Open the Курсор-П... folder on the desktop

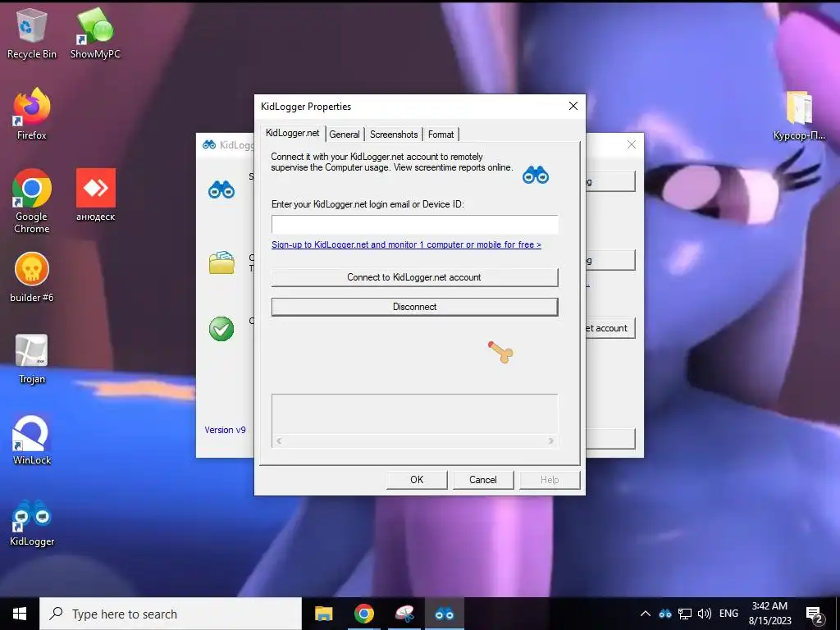click(799, 115)
